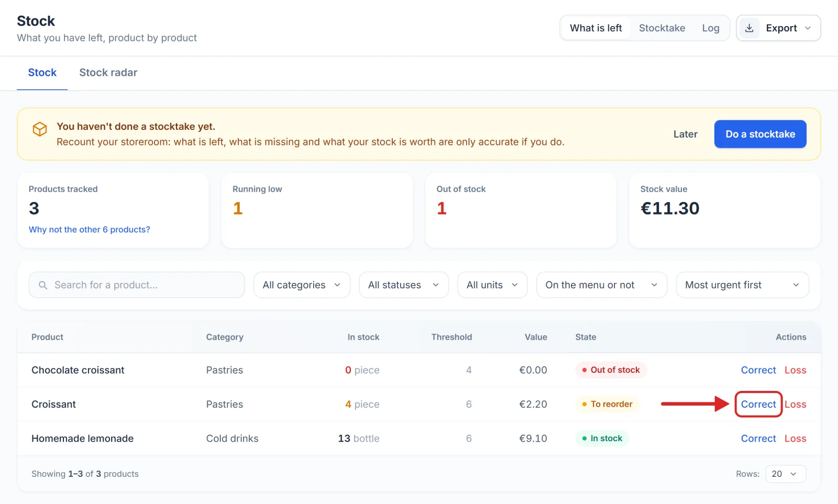Follow the Why not the other 6 products link

90,230
